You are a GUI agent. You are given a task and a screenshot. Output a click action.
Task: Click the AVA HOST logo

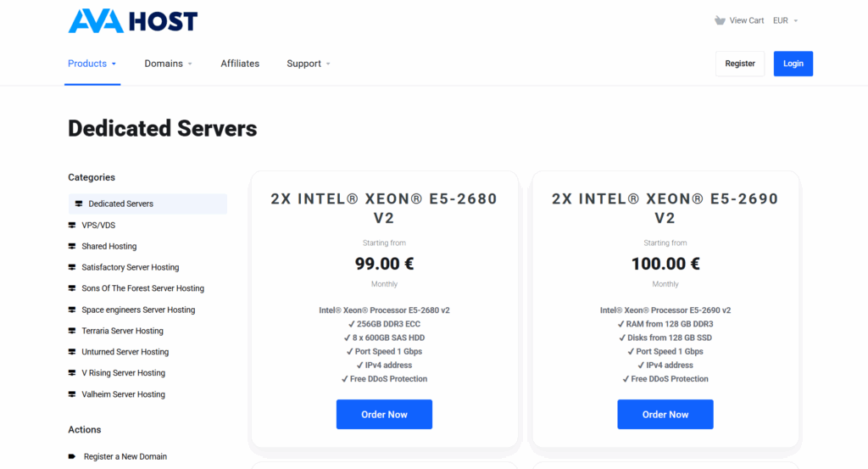(x=133, y=21)
